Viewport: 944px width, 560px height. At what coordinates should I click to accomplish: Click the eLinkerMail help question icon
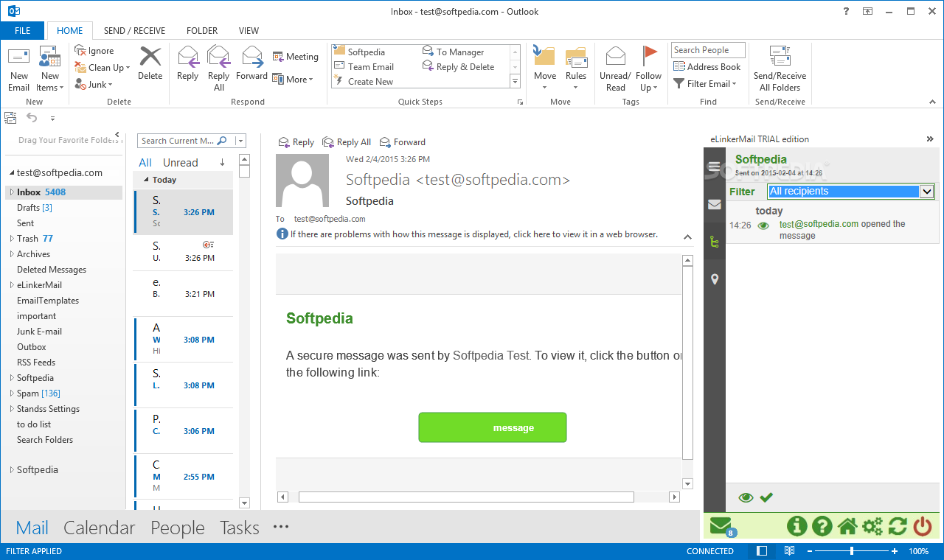[x=822, y=526]
